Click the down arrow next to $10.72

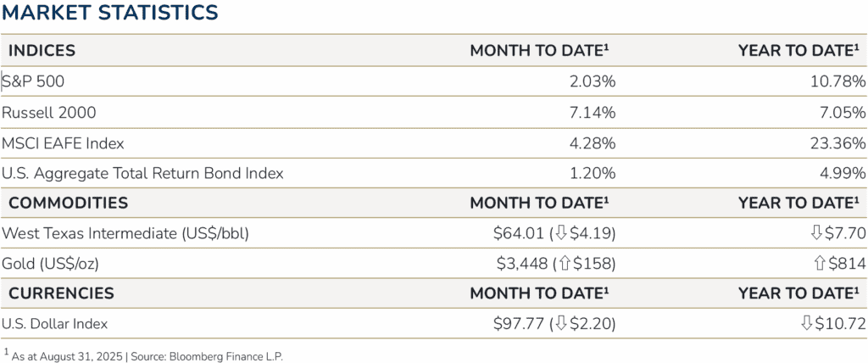pyautogui.click(x=810, y=323)
